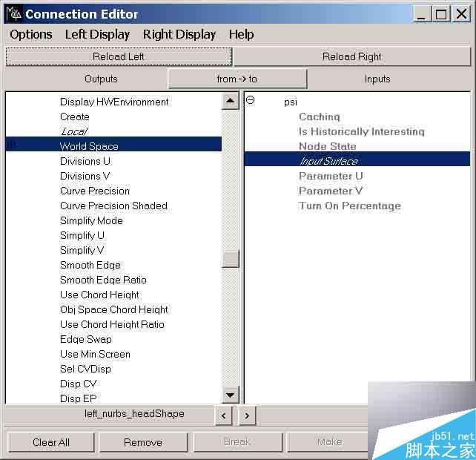
Task: Select the psi node in inputs list
Action: point(291,102)
